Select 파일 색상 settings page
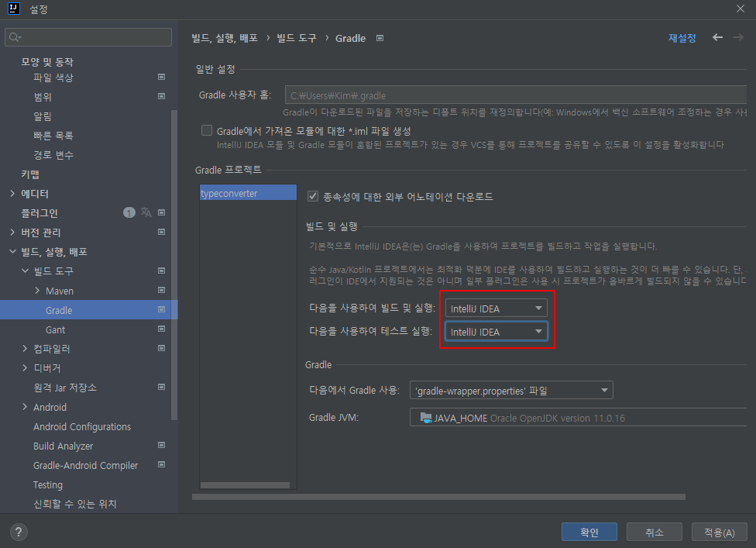Screen dimensions: 756x548 tap(53, 78)
